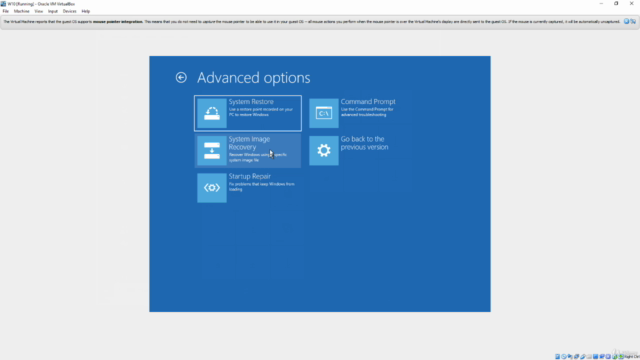Image resolution: width=640 pixels, height=360 pixels.
Task: Open the VirtualBox Help menu
Action: point(86,11)
